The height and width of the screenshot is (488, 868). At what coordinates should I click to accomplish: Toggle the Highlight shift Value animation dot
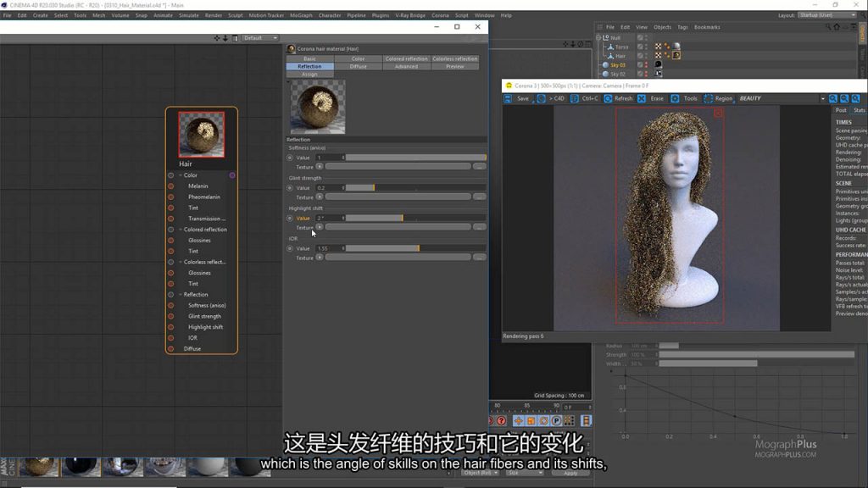coord(290,218)
